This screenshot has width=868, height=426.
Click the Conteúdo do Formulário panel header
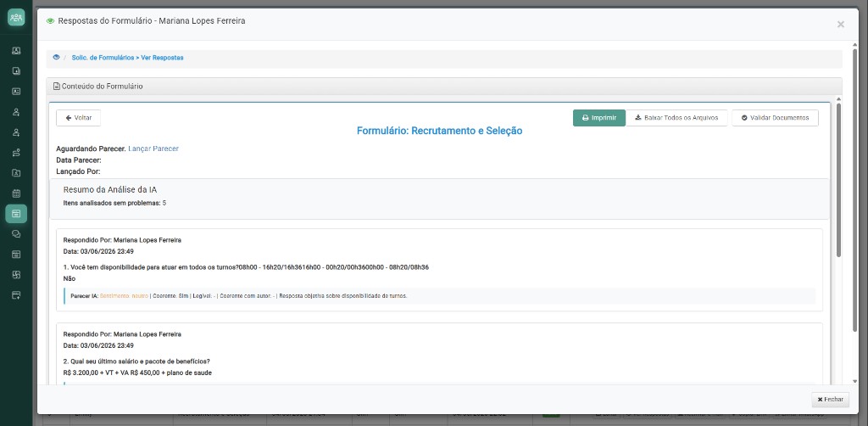click(444, 87)
